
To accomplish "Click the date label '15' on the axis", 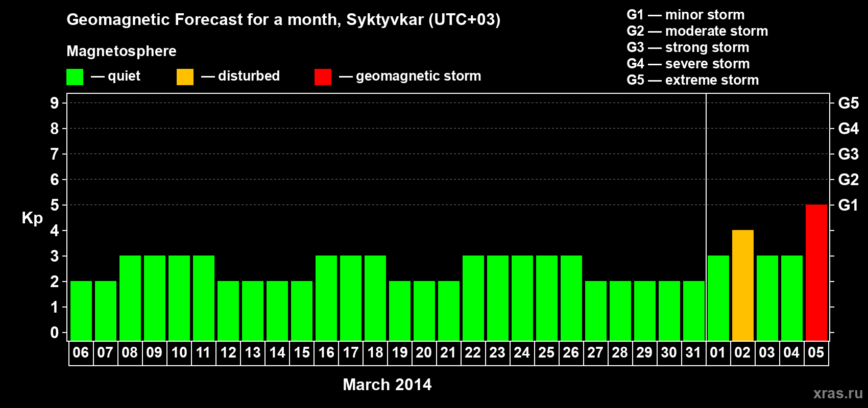I will pos(302,353).
